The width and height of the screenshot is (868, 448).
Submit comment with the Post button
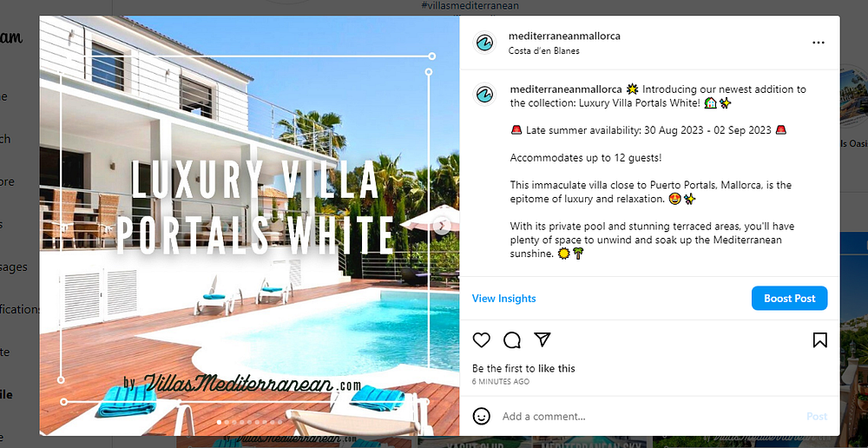(x=817, y=417)
